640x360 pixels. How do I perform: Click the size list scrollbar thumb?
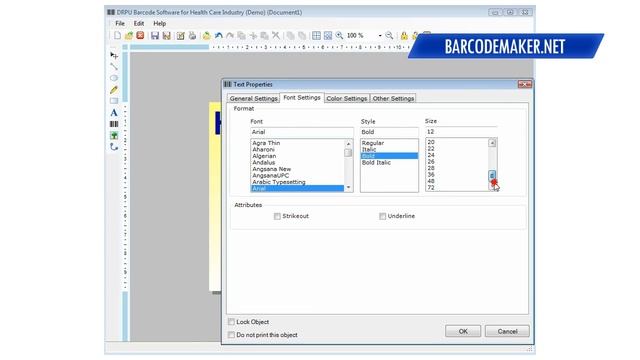pos(492,175)
